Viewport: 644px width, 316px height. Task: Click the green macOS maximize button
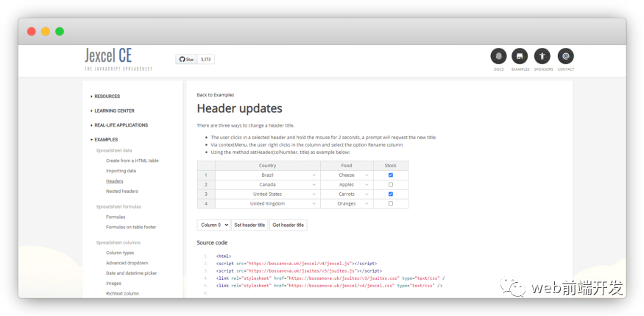tap(60, 31)
